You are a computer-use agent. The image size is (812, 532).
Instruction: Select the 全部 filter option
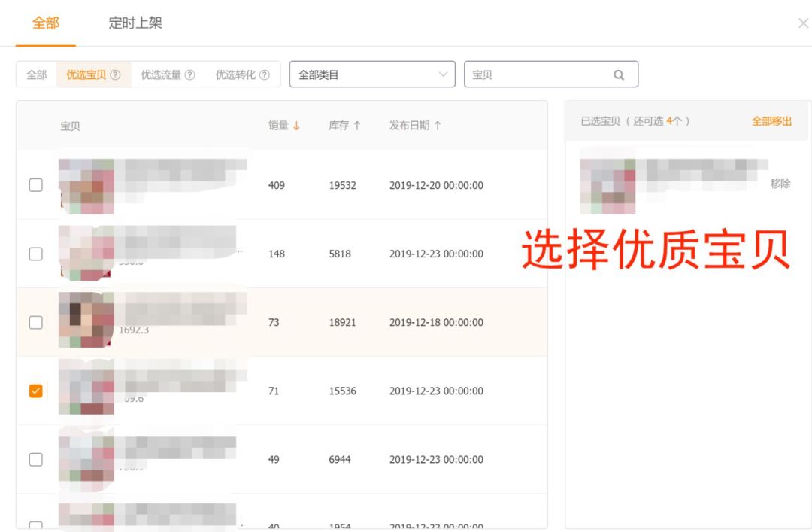tap(37, 74)
